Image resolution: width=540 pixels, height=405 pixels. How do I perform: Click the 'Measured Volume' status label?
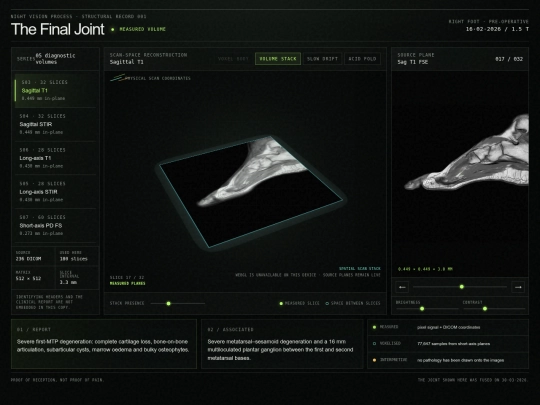[x=142, y=29]
